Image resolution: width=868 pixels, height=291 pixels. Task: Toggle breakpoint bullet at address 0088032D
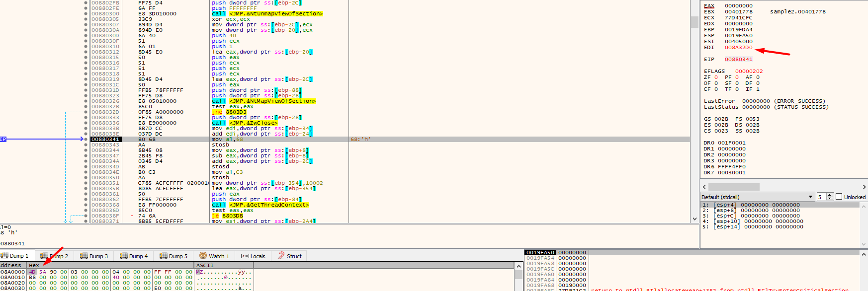(86, 112)
